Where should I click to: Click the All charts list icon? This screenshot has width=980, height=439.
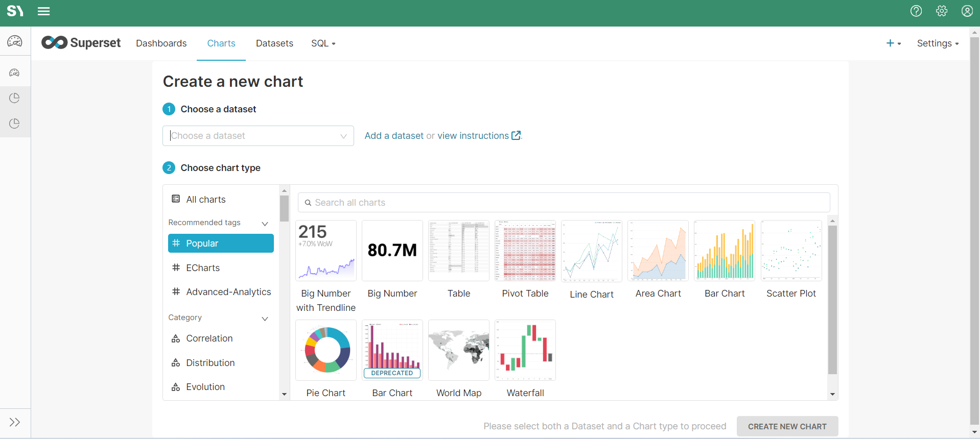[x=176, y=199]
